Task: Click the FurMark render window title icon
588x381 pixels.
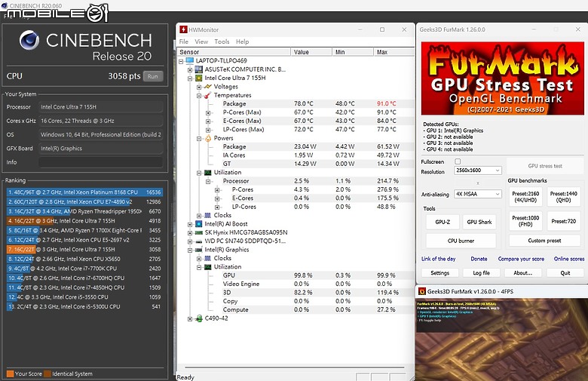Action: [422, 291]
